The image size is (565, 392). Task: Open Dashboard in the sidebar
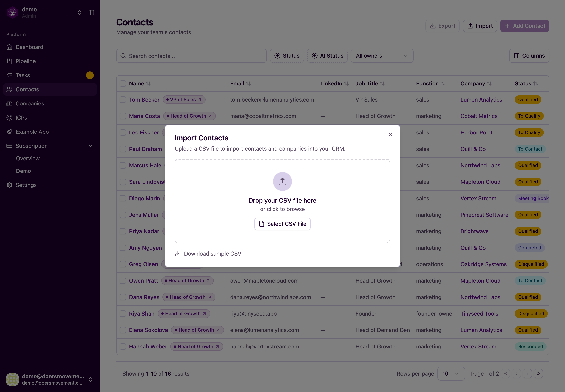(x=50, y=47)
